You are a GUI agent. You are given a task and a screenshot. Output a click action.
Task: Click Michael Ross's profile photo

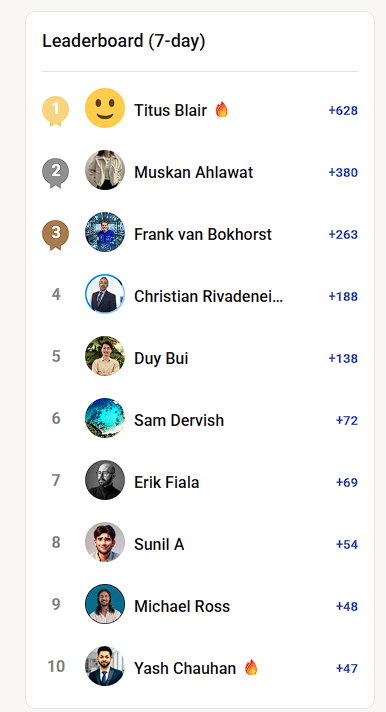coord(105,604)
